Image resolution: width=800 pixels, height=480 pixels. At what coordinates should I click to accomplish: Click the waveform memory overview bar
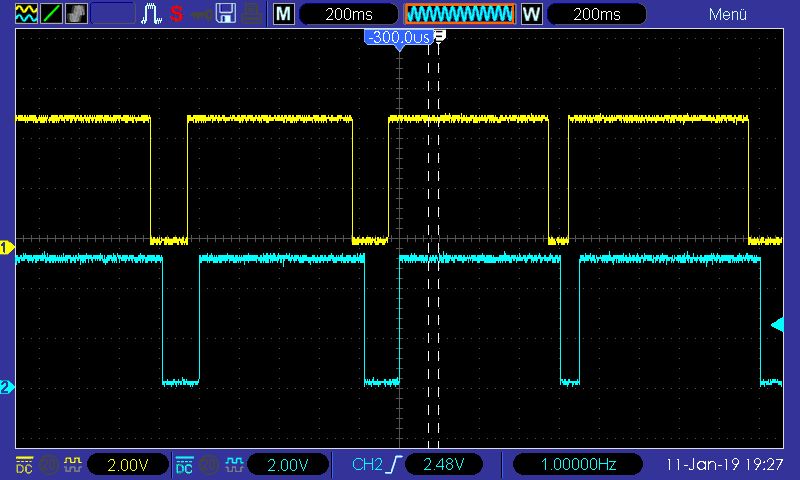click(x=460, y=14)
